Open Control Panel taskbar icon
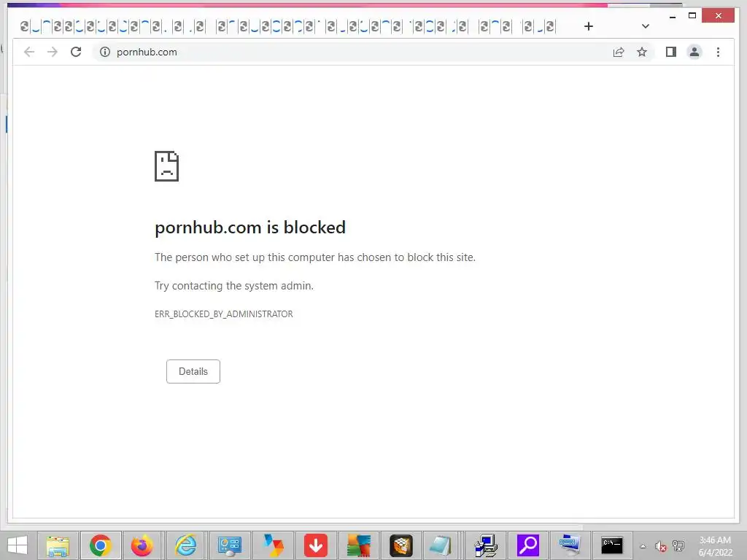The width and height of the screenshot is (747, 560). [x=229, y=545]
